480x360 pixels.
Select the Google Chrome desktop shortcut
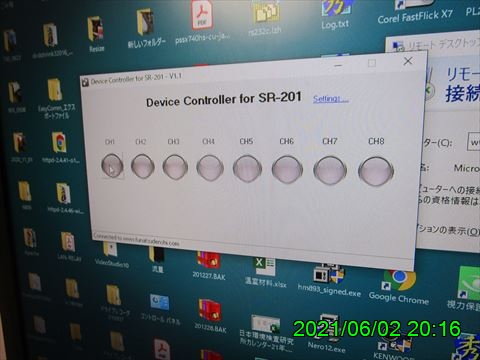[399, 287]
